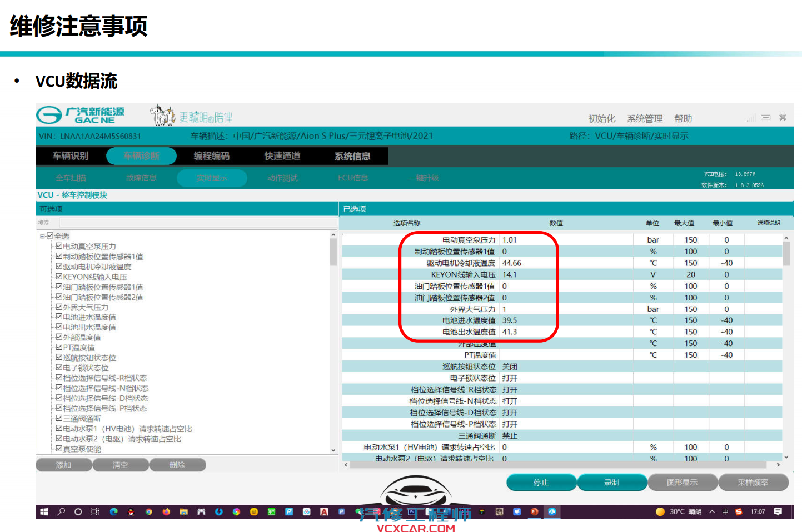Image resolution: width=802 pixels, height=532 pixels.
Task: Switch to the 编程编码 tab
Action: point(212,156)
